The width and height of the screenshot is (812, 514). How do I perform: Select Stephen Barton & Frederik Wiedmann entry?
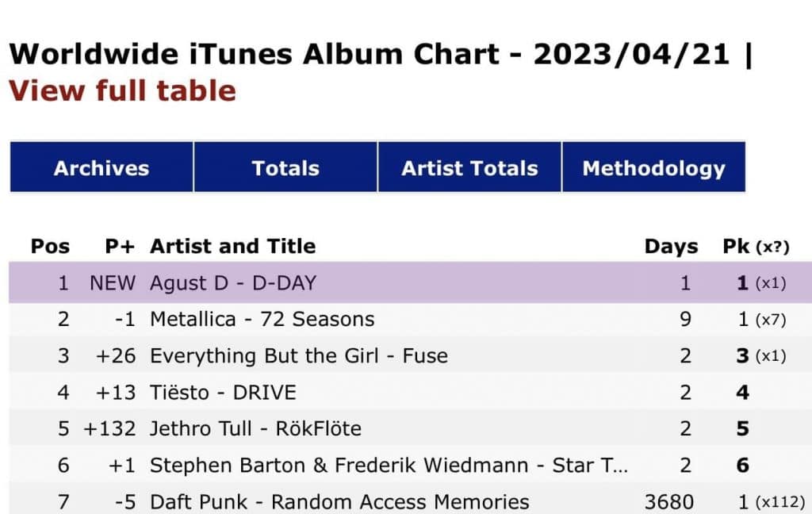(389, 466)
